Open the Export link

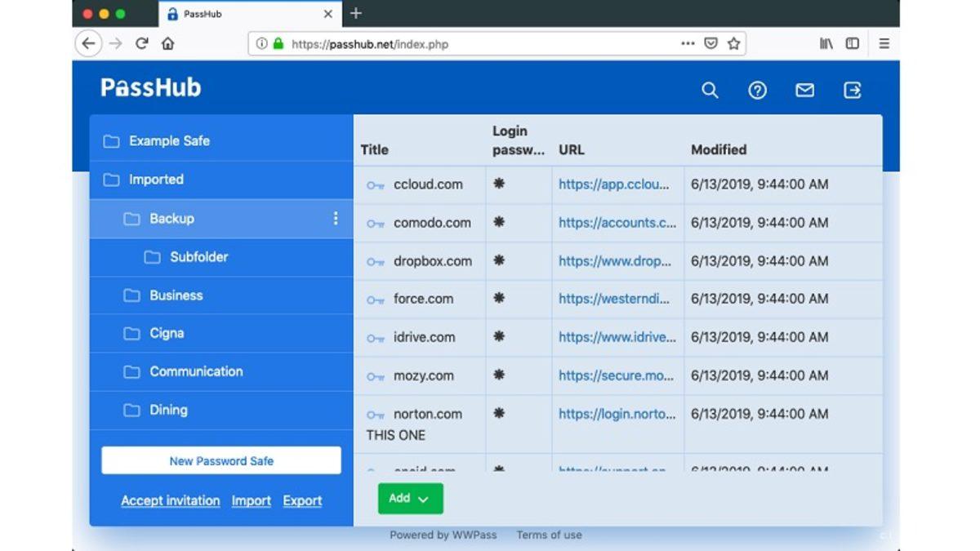tap(302, 500)
